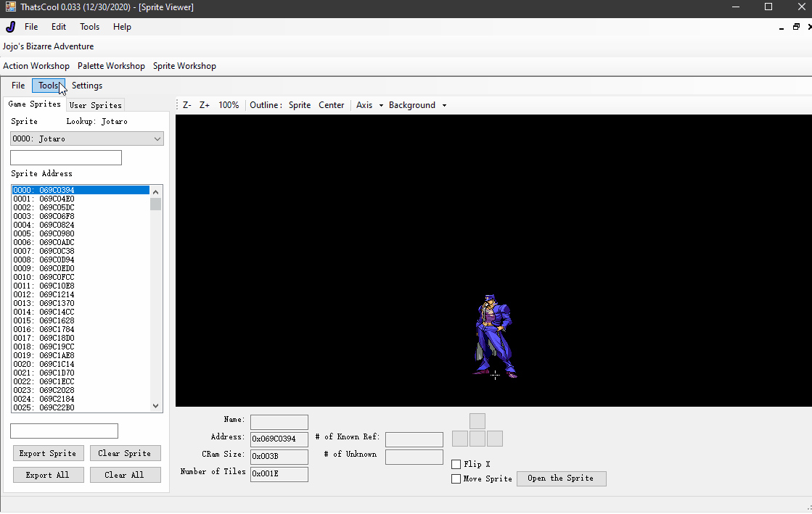Click Clear All button
The height and width of the screenshot is (514, 812).
tap(125, 475)
